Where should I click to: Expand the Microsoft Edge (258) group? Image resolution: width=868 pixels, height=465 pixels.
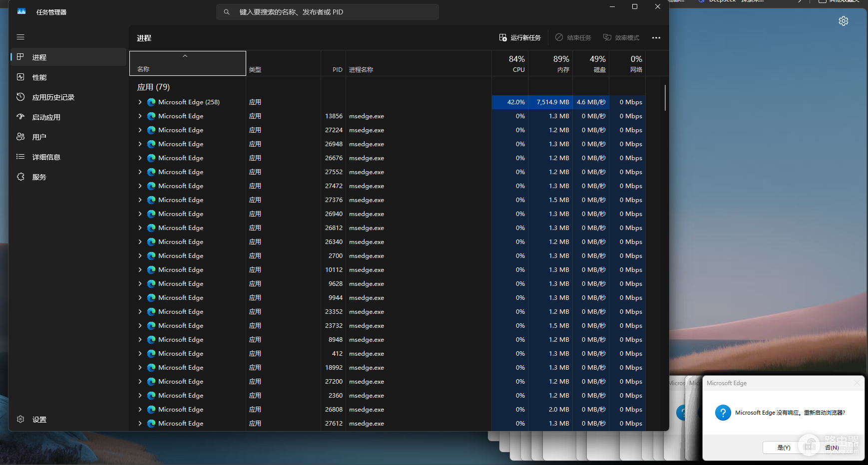140,102
